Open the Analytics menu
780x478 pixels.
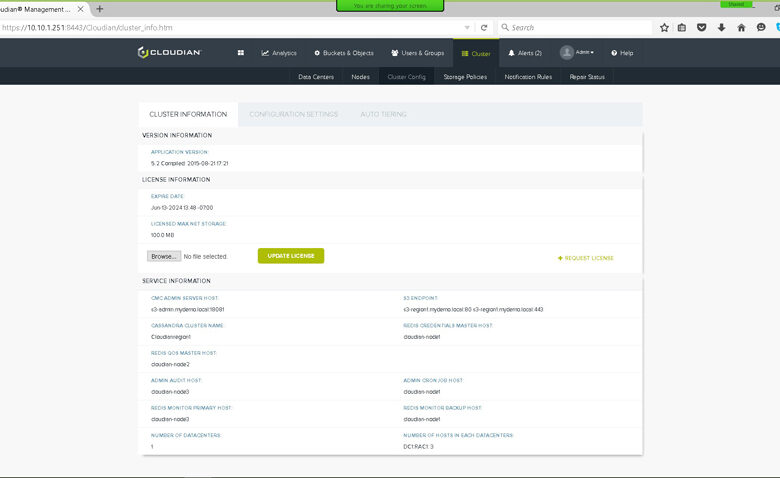point(279,53)
